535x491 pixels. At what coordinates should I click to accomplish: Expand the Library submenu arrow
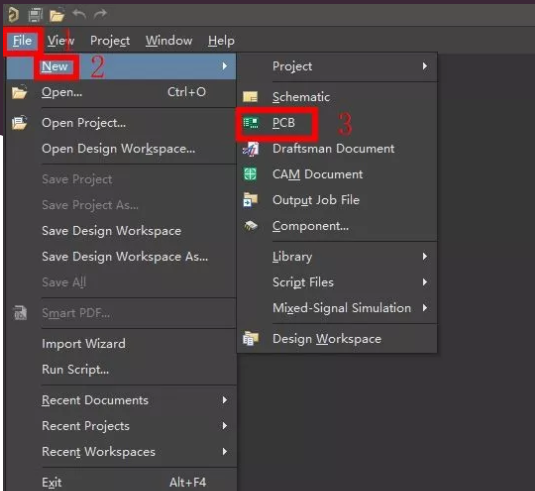[425, 256]
